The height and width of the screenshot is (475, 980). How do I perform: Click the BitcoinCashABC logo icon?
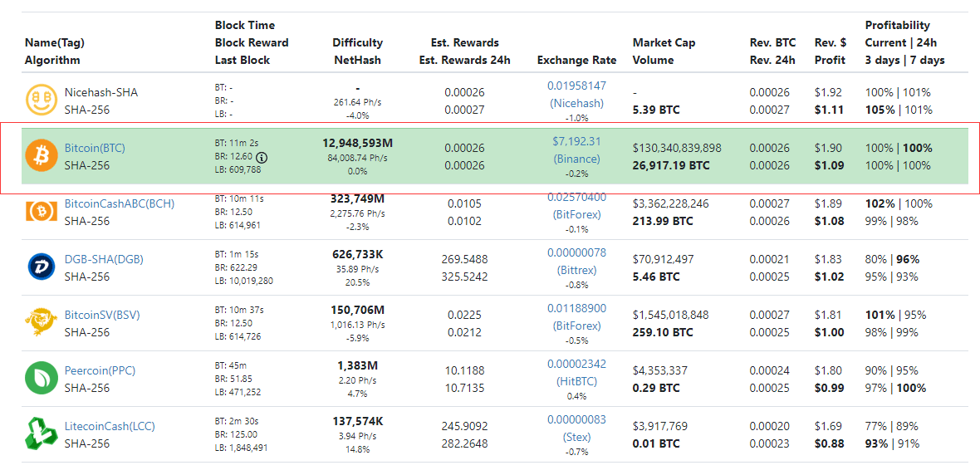pyautogui.click(x=41, y=212)
